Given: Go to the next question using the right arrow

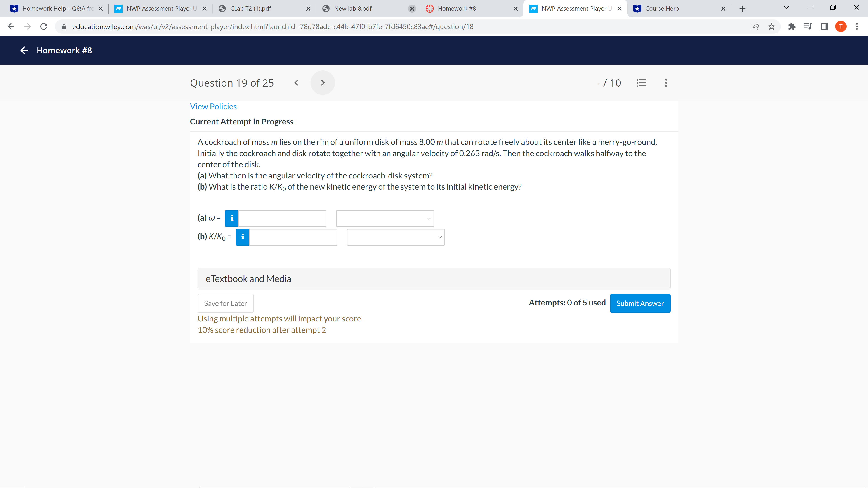Looking at the screenshot, I should pyautogui.click(x=322, y=82).
